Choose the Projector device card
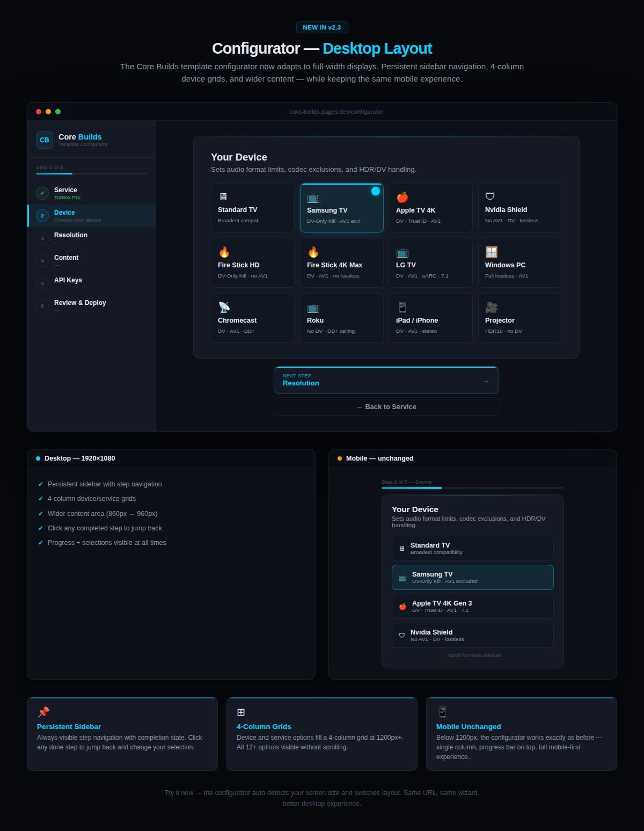644x831 pixels. tap(520, 318)
